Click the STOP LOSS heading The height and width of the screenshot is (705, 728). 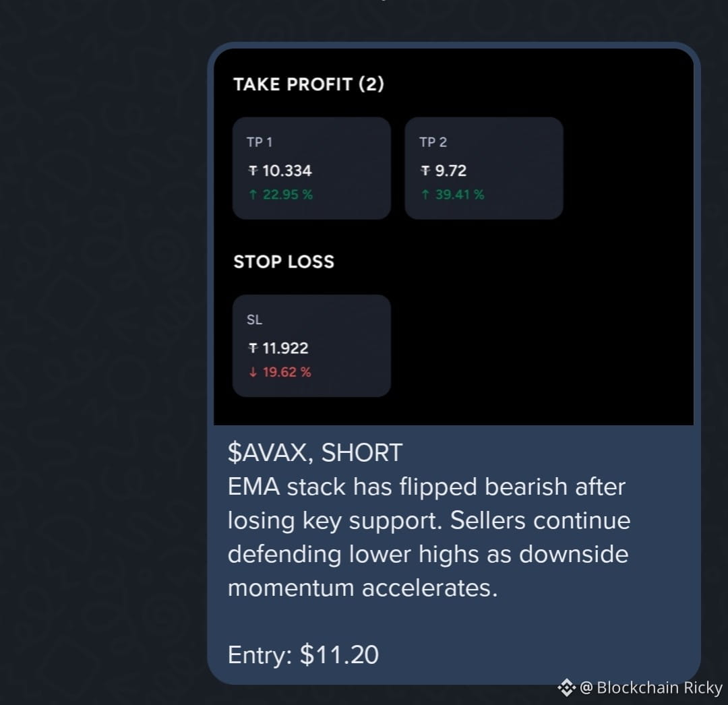tap(284, 262)
